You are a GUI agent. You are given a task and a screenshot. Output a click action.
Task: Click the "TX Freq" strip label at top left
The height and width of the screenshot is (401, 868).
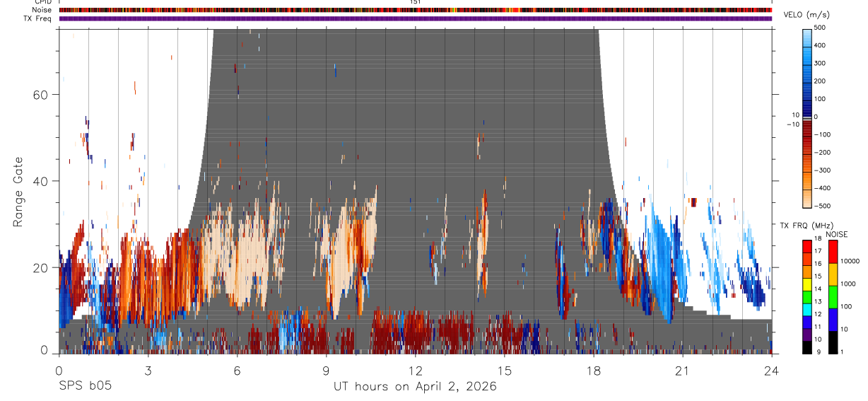point(39,18)
